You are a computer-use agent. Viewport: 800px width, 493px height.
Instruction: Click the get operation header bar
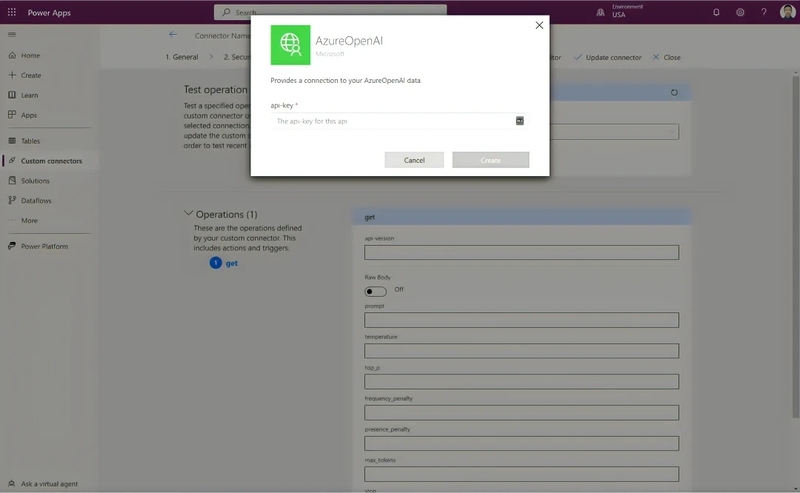pos(521,217)
